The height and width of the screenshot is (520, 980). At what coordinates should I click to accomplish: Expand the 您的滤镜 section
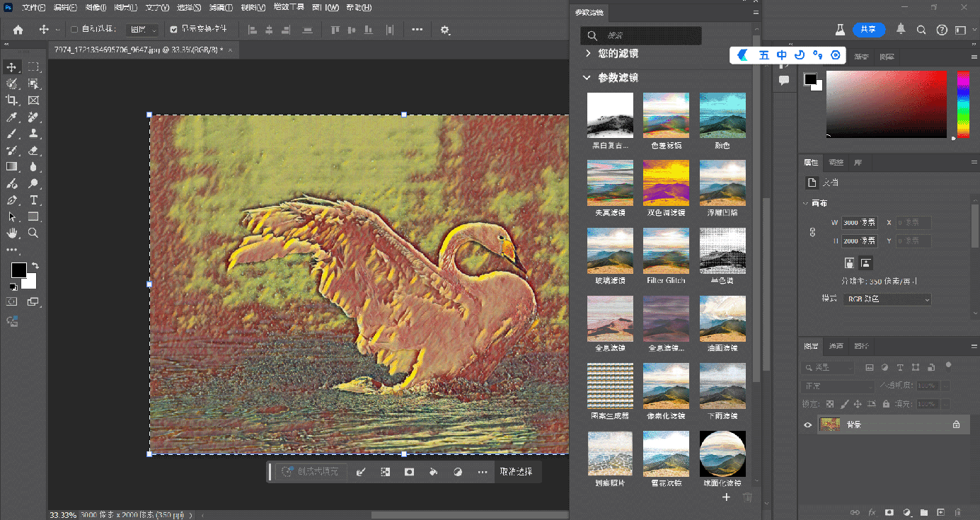click(587, 53)
